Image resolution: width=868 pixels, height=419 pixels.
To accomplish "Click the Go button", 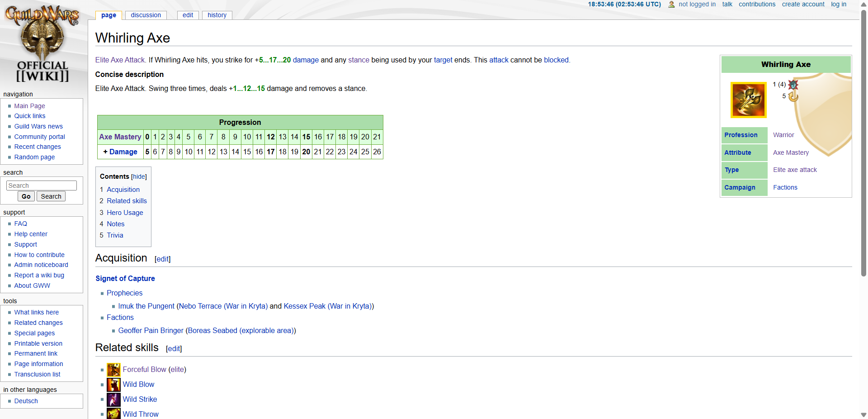I will coord(26,196).
